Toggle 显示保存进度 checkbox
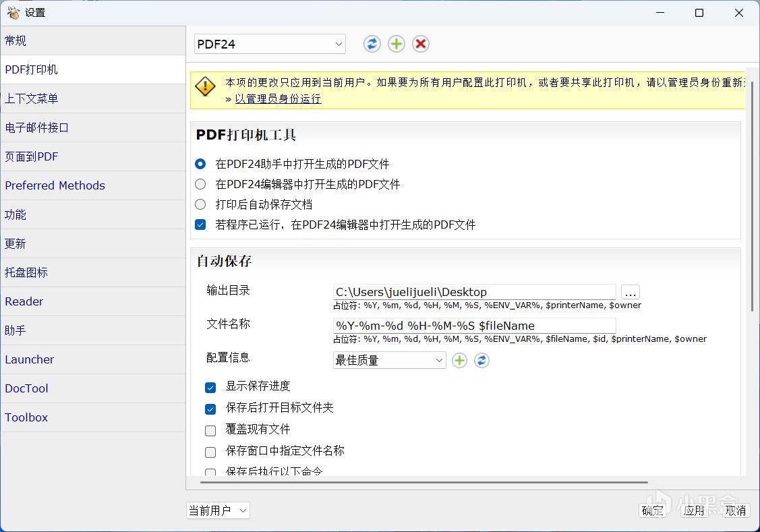 (x=210, y=388)
